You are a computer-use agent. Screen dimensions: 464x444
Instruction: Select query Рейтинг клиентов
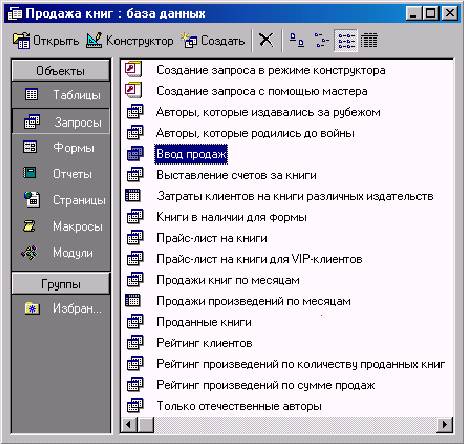[204, 343]
